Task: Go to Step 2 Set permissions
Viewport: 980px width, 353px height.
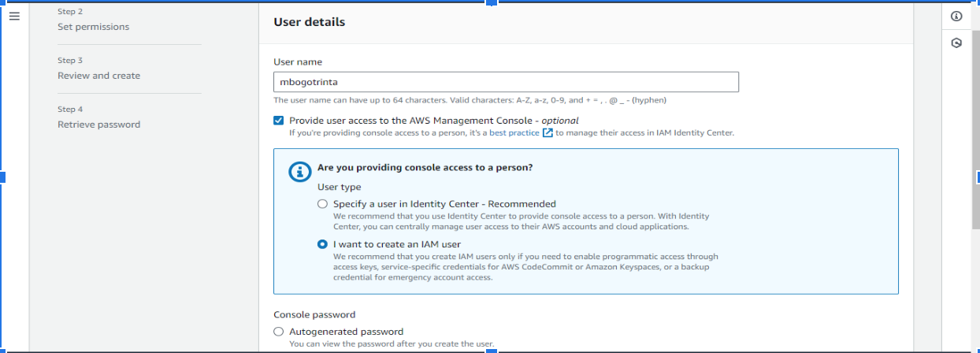Action: (x=93, y=27)
